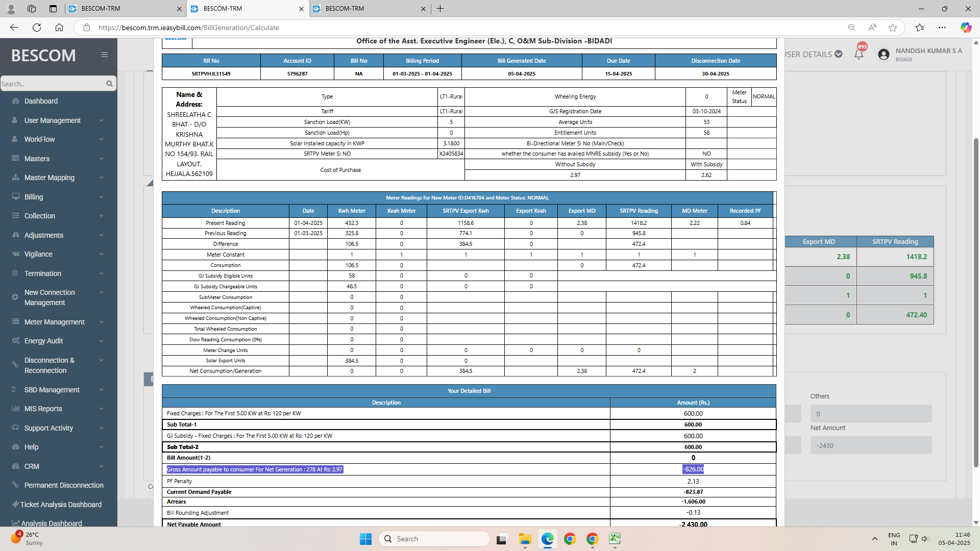Click the Others input field
Screen dimensions: 980x551
click(871, 414)
